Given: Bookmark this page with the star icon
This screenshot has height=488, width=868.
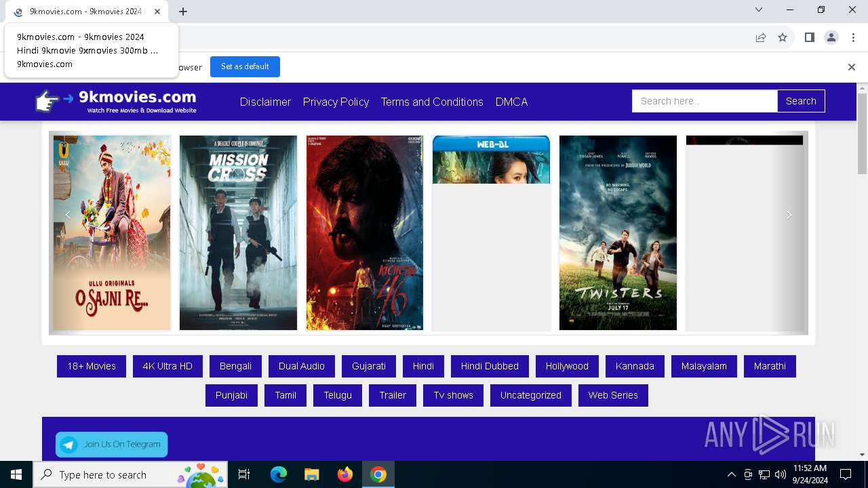Looking at the screenshot, I should [x=783, y=37].
